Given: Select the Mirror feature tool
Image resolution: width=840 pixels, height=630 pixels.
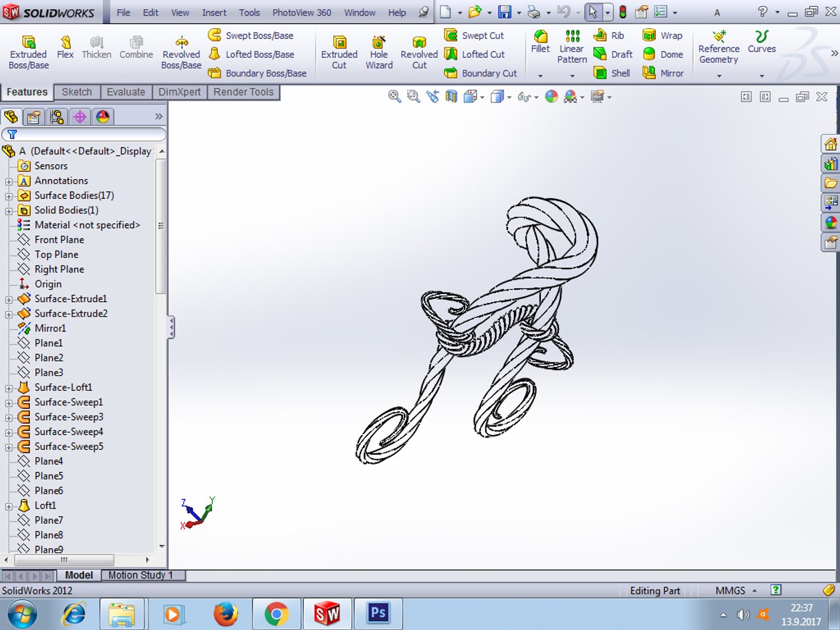Looking at the screenshot, I should pos(663,73).
